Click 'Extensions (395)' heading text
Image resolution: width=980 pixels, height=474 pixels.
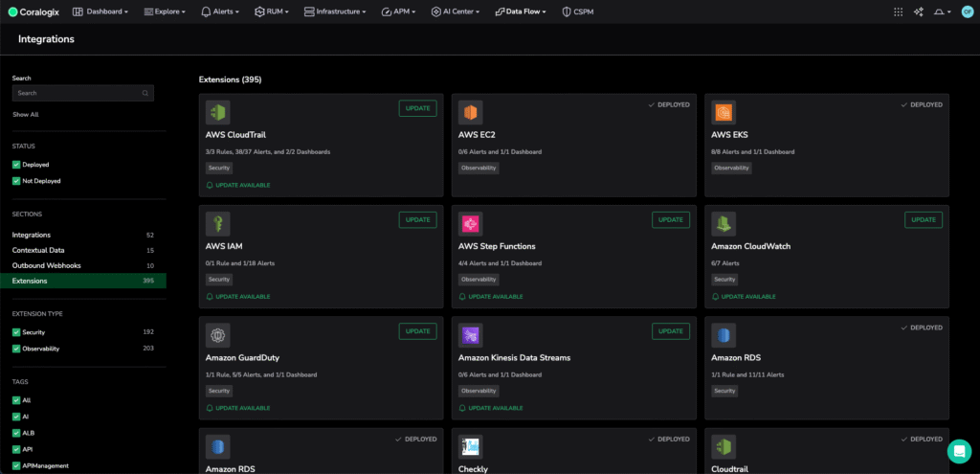click(230, 79)
